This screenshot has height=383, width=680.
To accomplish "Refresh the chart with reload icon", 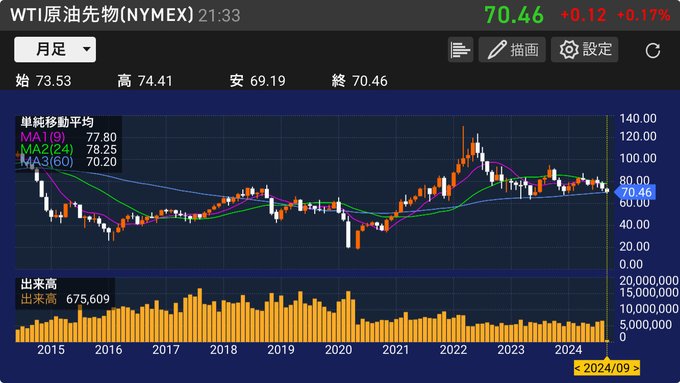I will [652, 51].
